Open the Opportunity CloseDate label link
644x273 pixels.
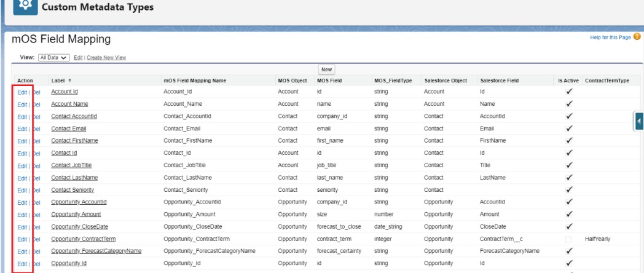[80, 227]
